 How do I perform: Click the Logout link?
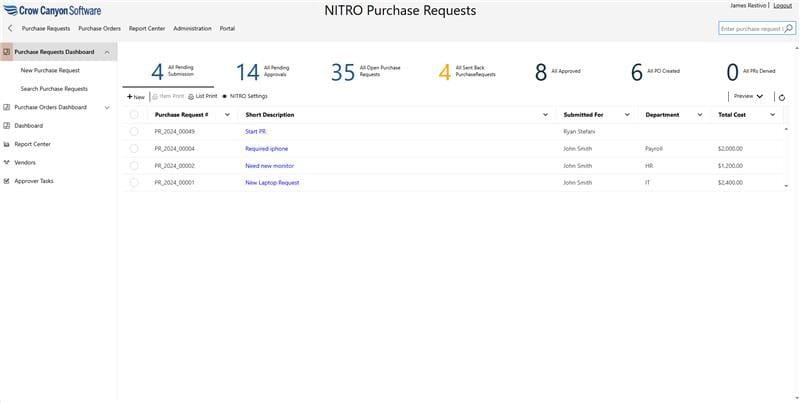click(783, 6)
